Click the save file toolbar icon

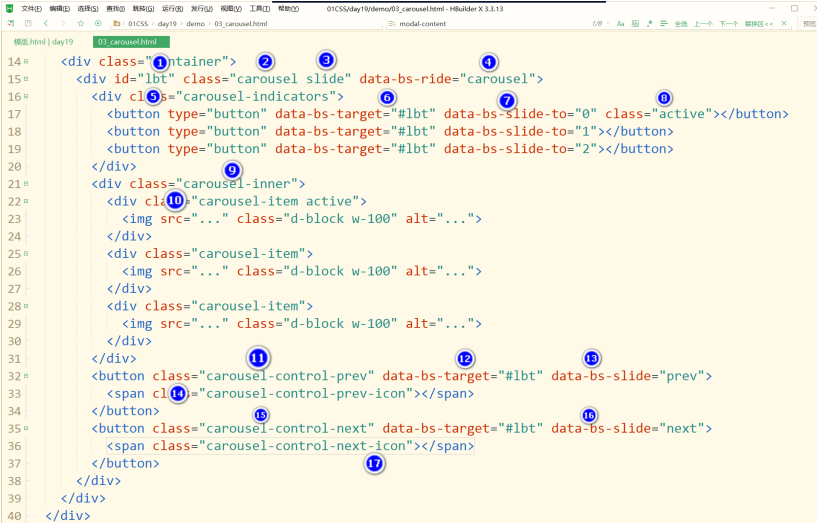click(29, 23)
